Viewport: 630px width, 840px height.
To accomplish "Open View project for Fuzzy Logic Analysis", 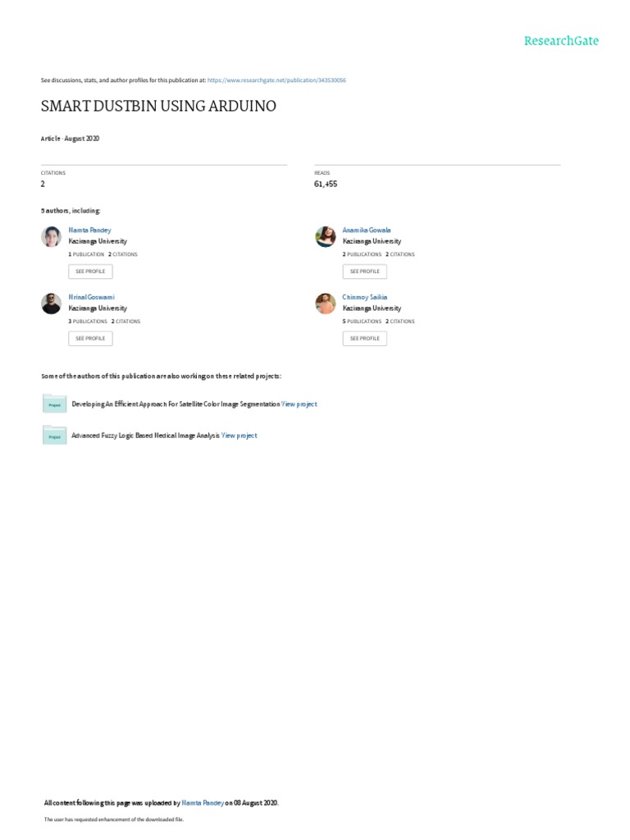I will pyautogui.click(x=240, y=436).
